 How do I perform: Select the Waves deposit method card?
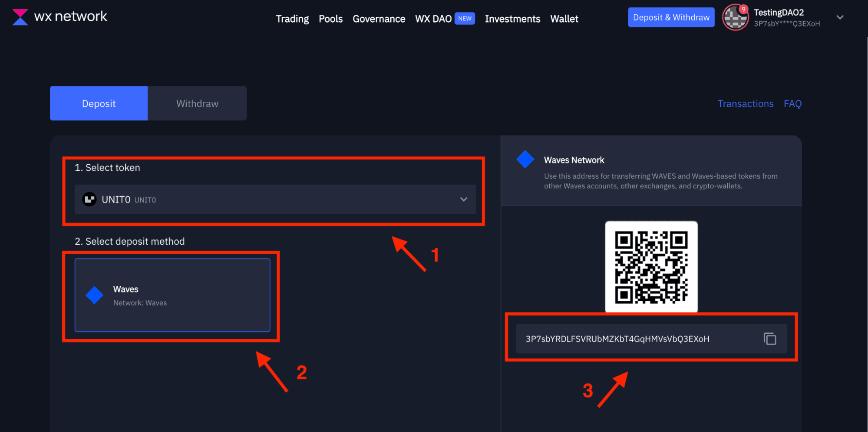(172, 295)
